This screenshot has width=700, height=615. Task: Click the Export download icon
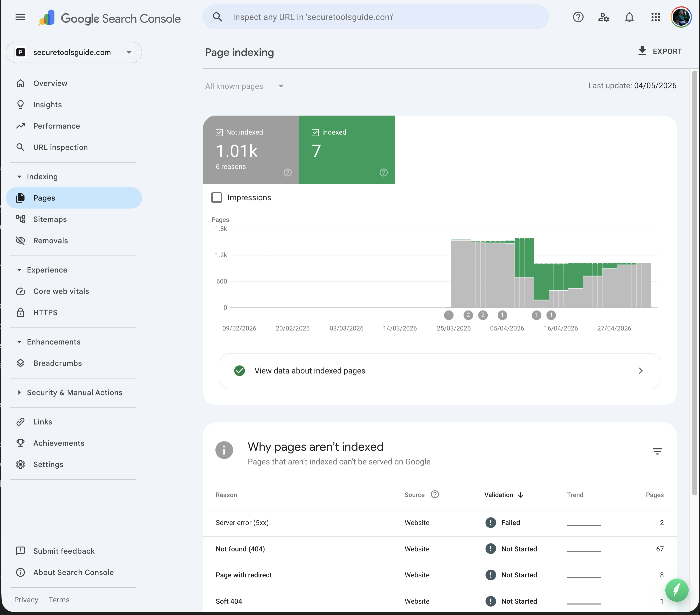(x=642, y=51)
